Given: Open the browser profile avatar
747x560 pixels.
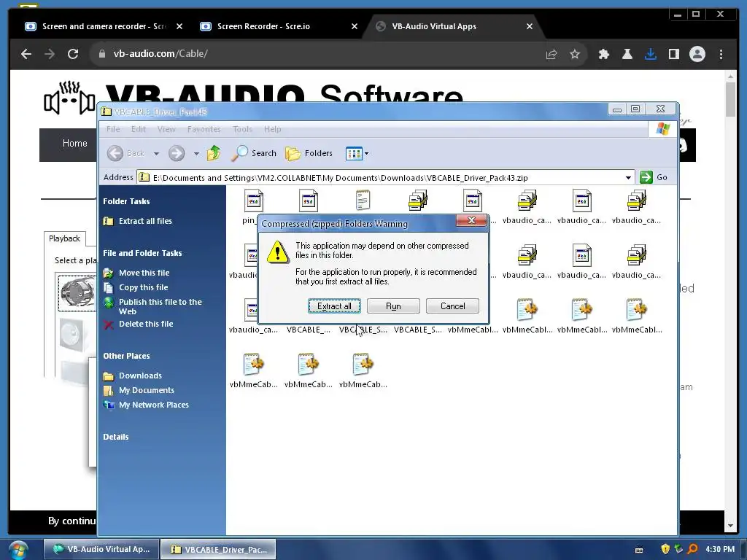Looking at the screenshot, I should point(697,54).
